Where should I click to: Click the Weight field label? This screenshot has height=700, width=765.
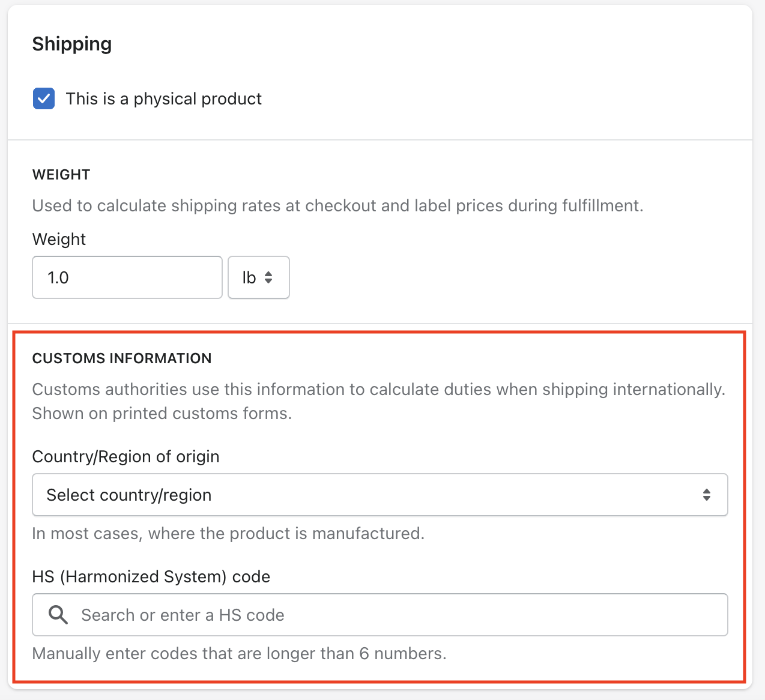coord(59,239)
